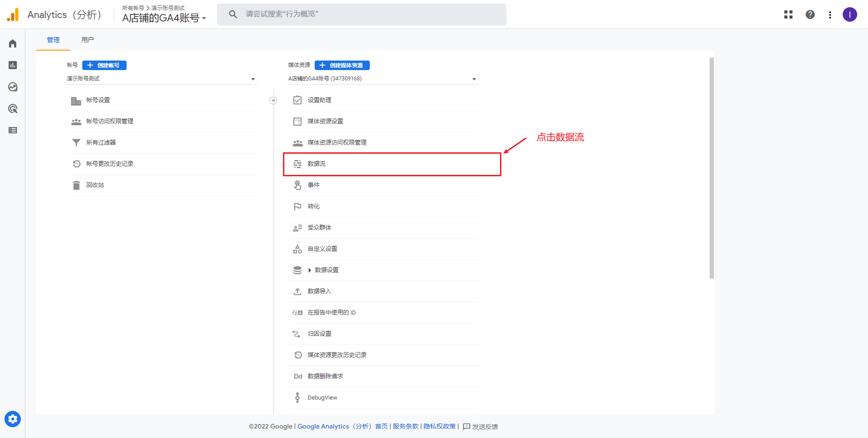This screenshot has height=438, width=868.
Task: Open the Google apps grid icon
Action: 788,14
